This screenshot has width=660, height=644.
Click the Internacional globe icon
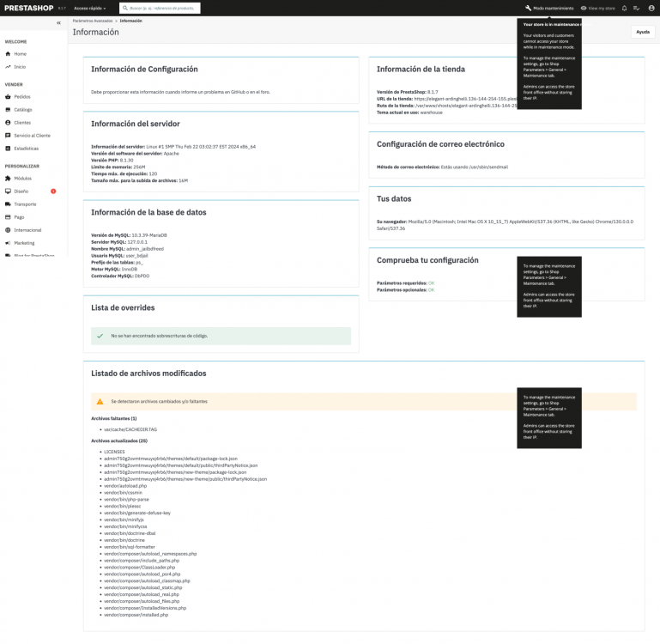click(8, 230)
